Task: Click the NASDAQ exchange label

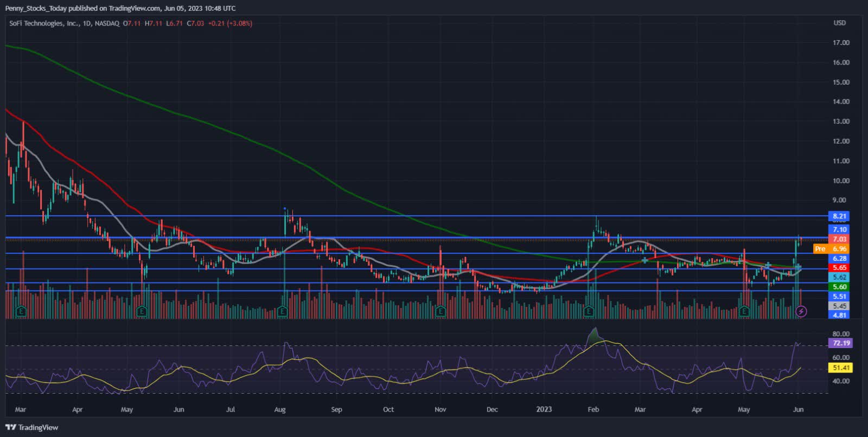Action: point(107,23)
